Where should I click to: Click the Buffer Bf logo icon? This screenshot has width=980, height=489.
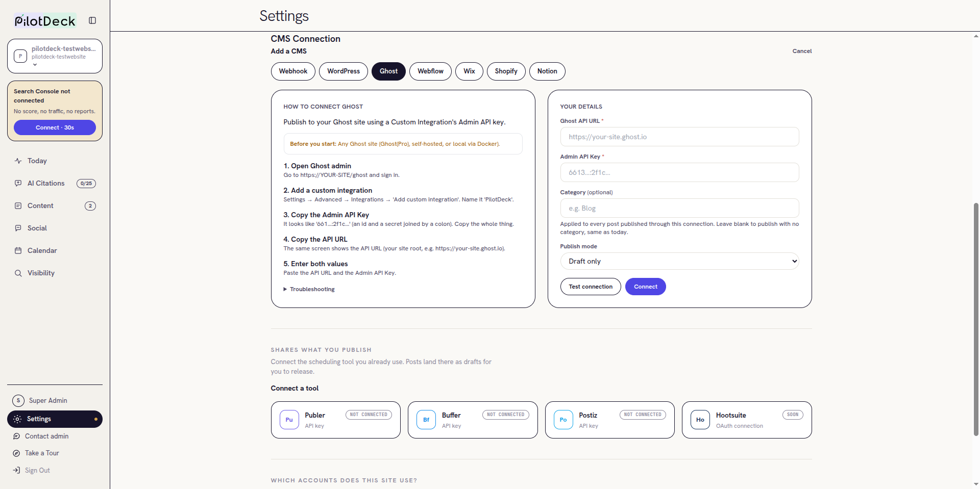click(x=426, y=420)
